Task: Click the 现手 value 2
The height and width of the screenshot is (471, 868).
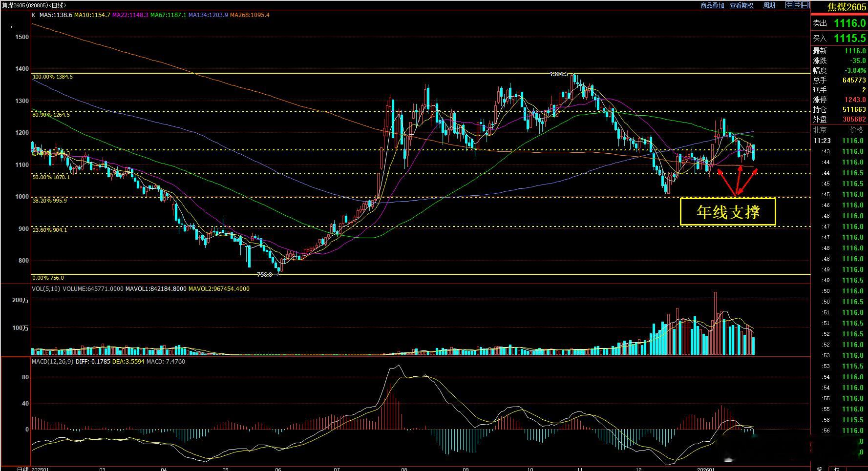Action: (x=864, y=90)
